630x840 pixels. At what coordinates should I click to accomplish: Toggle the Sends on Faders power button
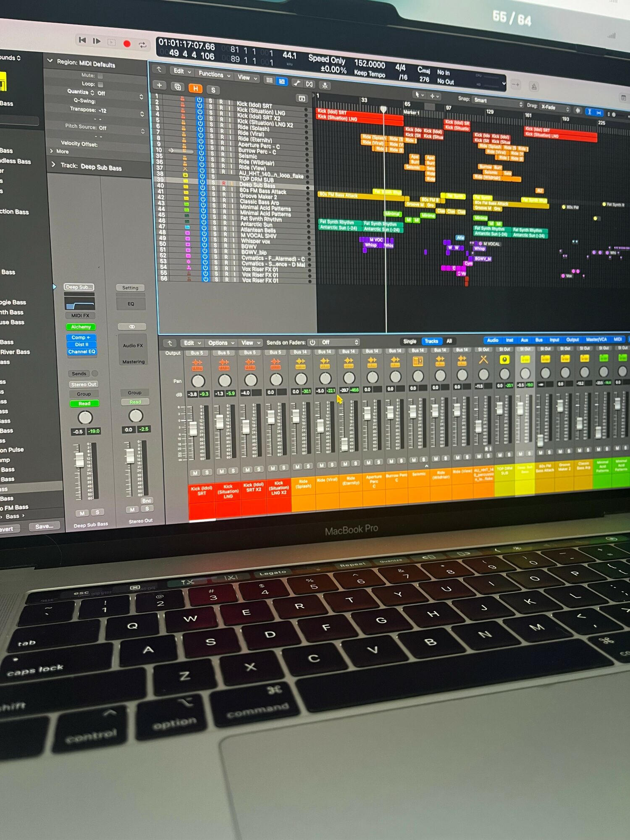pyautogui.click(x=312, y=342)
